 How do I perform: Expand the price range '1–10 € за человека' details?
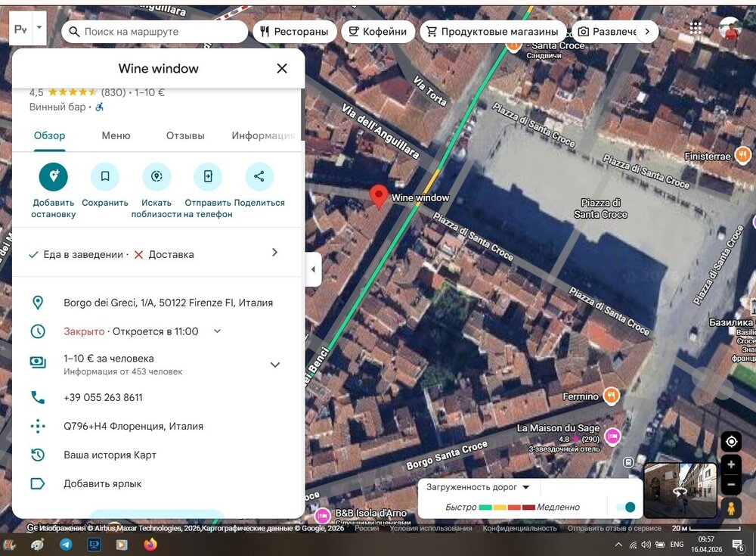tap(275, 365)
